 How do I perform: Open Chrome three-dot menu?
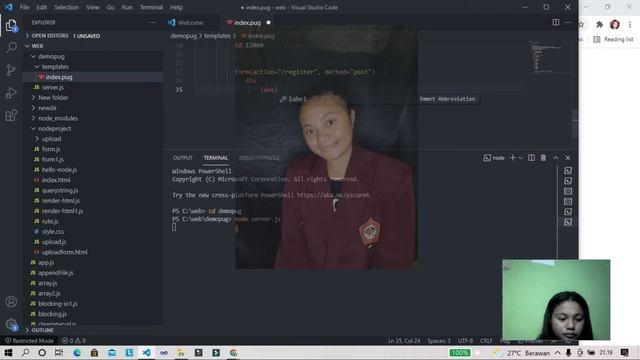tap(630, 24)
